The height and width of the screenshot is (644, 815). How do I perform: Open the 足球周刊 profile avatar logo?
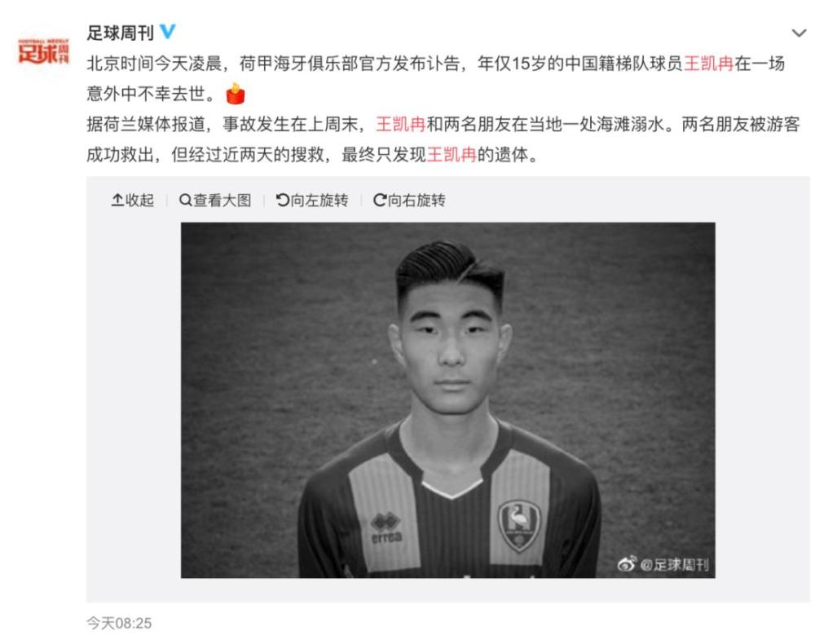pos(44,51)
